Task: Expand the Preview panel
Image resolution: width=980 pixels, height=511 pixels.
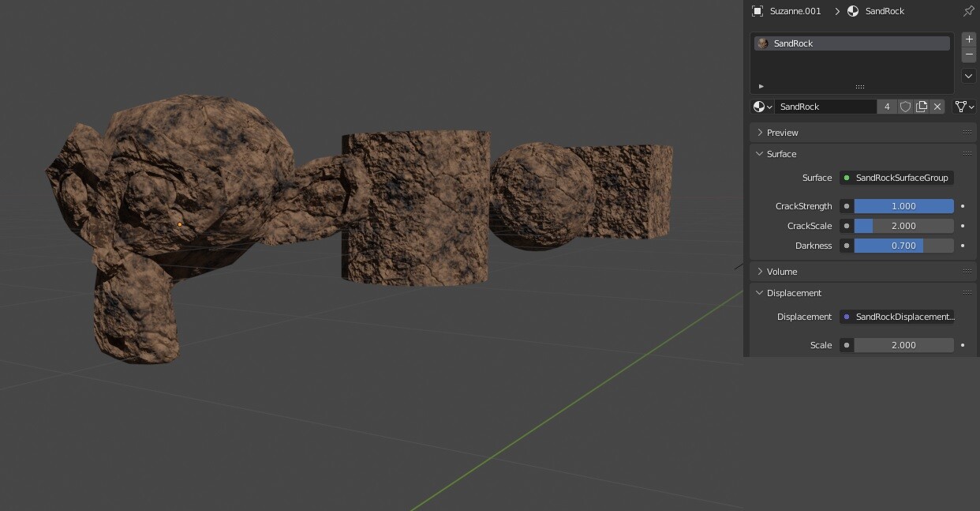Action: coord(782,132)
